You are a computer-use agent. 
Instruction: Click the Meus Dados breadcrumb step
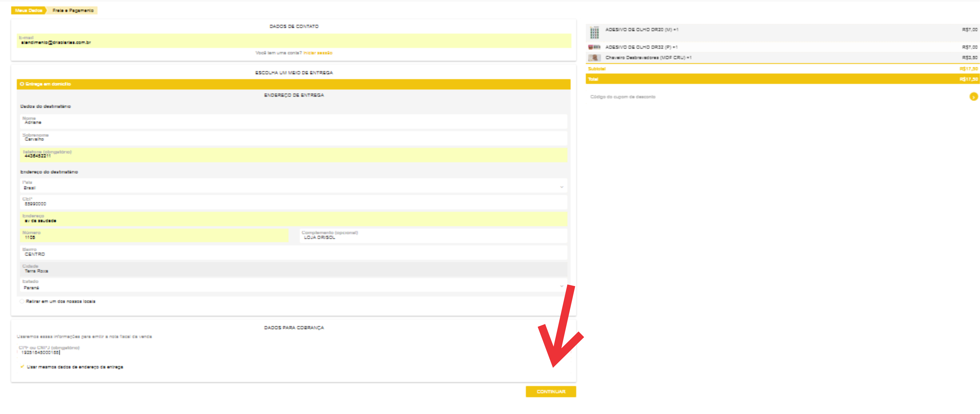(29, 10)
